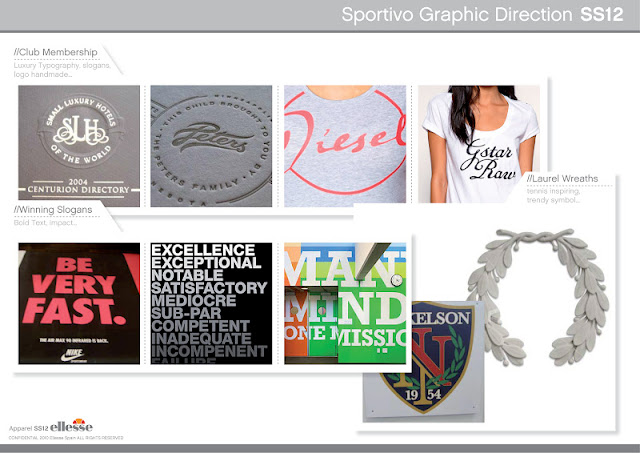Open the red Diesel t-shirt image
640x453 pixels.
coord(345,144)
